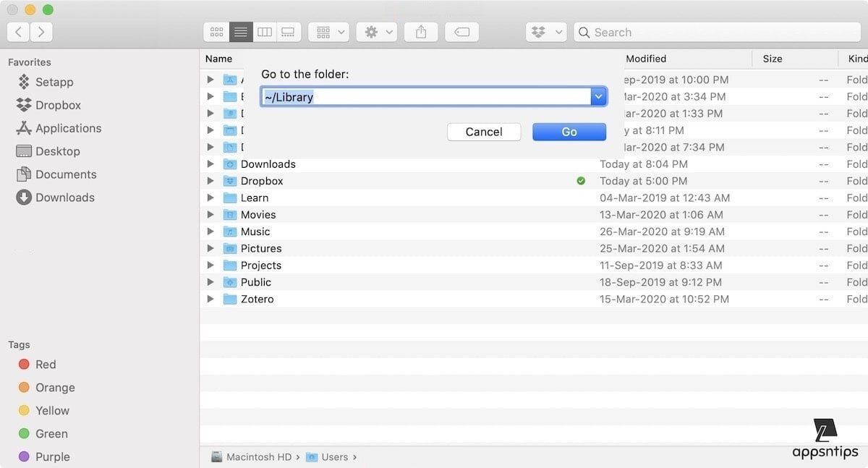This screenshot has height=468, width=868.
Task: Click the Back navigation arrow
Action: (18, 32)
